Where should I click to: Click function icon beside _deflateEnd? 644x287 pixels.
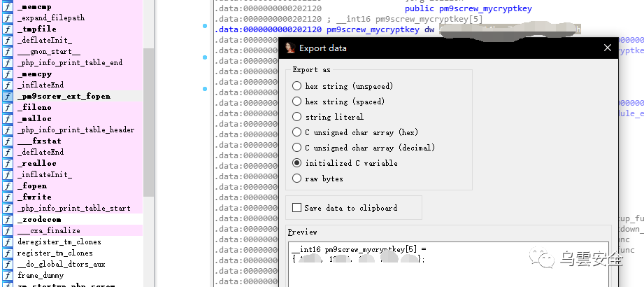(x=8, y=152)
